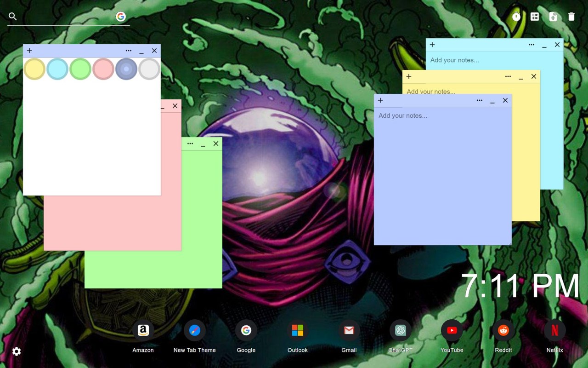588x368 pixels.
Task: Close the green sticky note
Action: pyautogui.click(x=216, y=144)
